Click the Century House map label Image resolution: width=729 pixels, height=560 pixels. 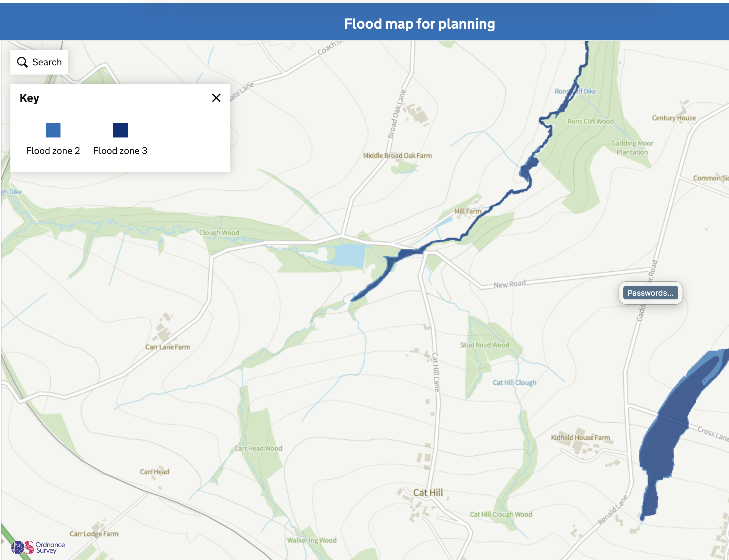(x=674, y=118)
